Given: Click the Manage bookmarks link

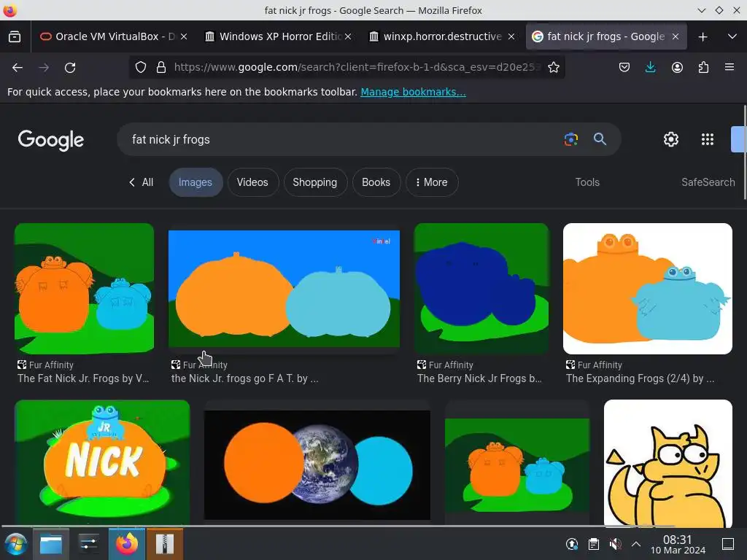Looking at the screenshot, I should click(413, 92).
